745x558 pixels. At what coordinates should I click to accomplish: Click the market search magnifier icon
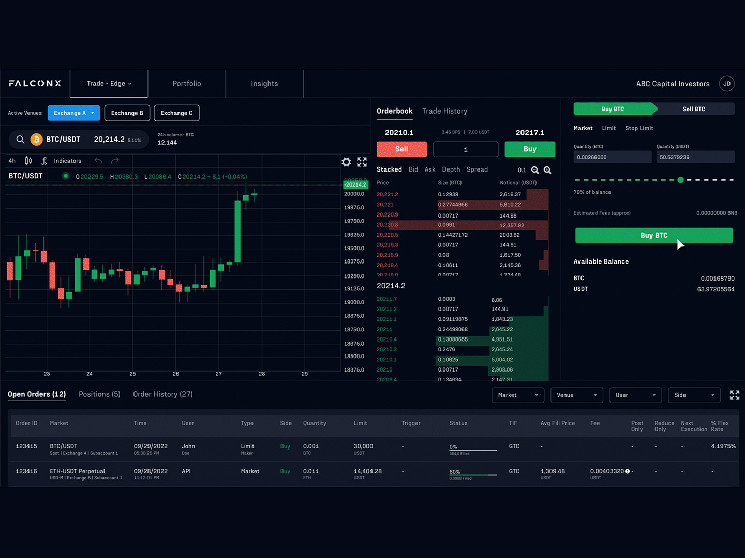(20, 139)
